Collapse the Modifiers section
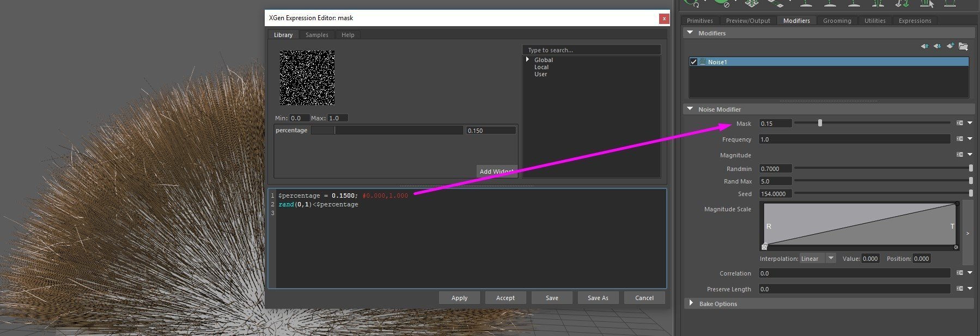Image resolution: width=980 pixels, height=336 pixels. tap(690, 33)
